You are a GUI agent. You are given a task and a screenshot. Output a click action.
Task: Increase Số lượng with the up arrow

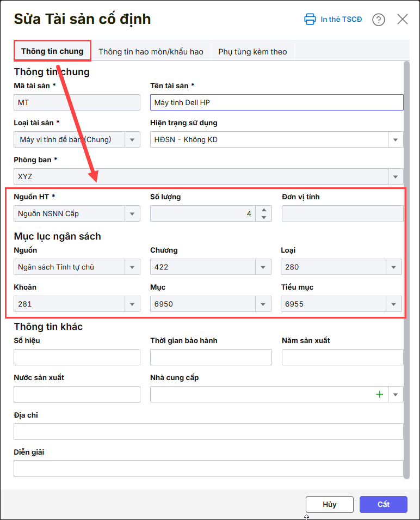263,210
